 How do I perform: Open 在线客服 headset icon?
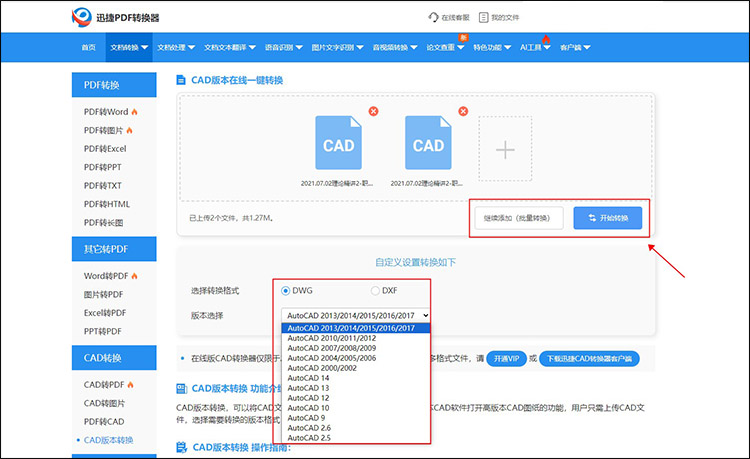tap(433, 17)
